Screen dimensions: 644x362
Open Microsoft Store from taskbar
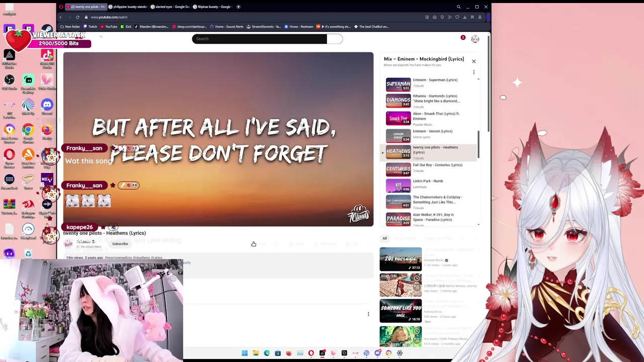[278, 353]
